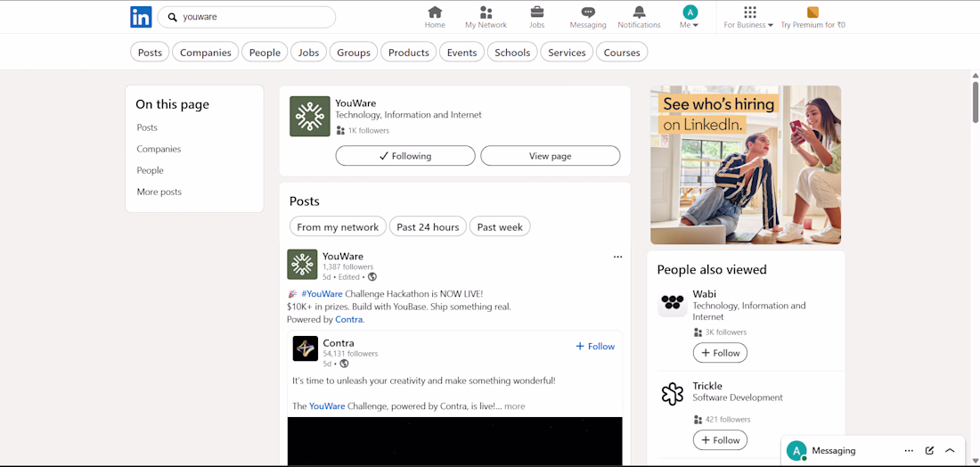Viewport: 980px width, 467px height.
Task: Toggle Past week filter
Action: click(x=500, y=227)
